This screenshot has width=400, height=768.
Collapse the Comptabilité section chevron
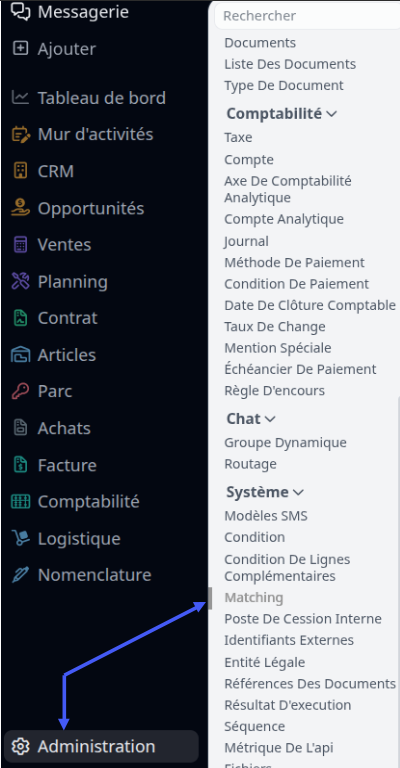pos(331,114)
